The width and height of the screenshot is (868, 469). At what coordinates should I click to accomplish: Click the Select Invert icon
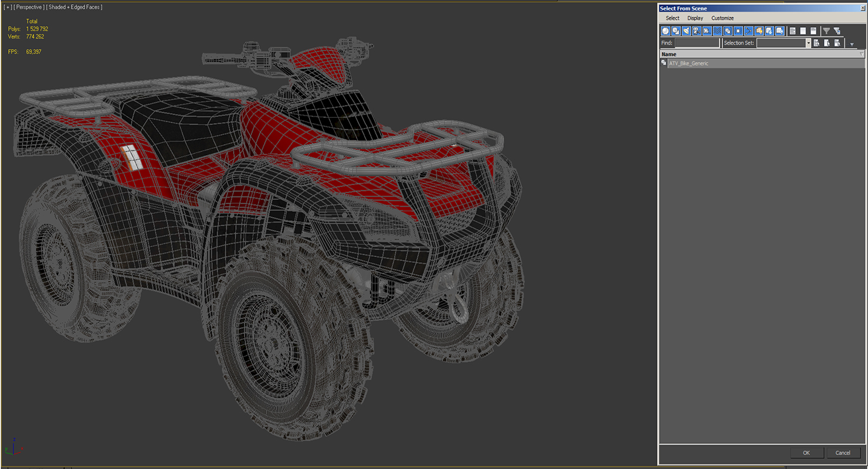[813, 30]
